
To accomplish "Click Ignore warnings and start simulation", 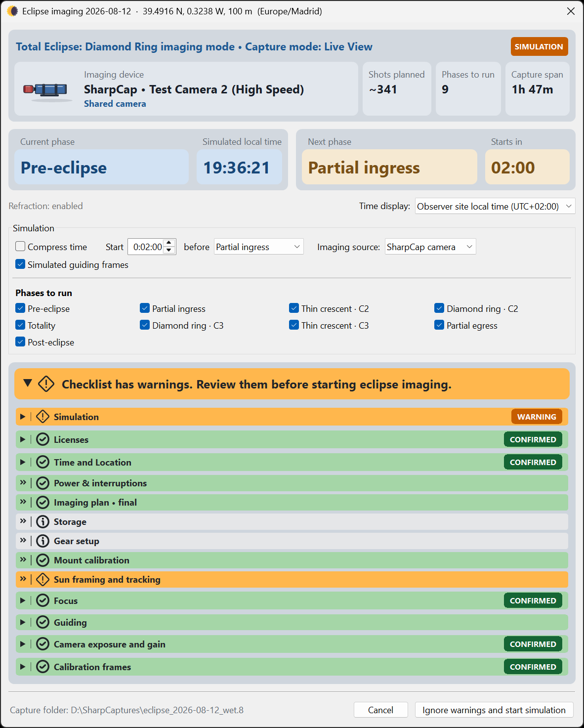I will pyautogui.click(x=494, y=710).
